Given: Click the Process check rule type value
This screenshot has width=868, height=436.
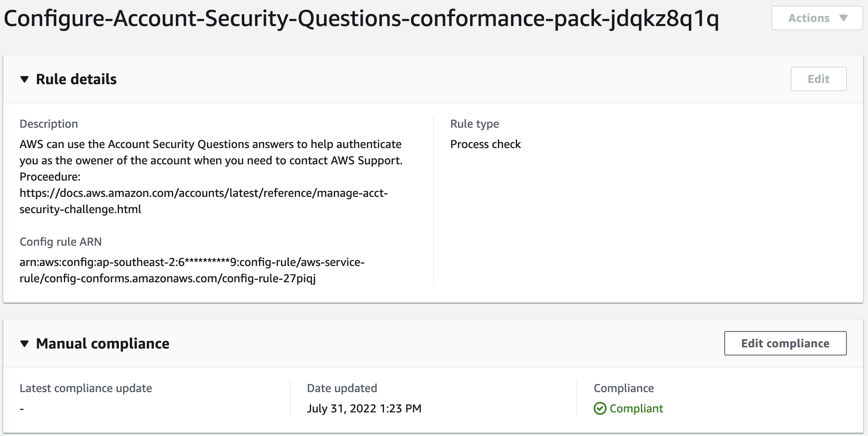Looking at the screenshot, I should [x=485, y=144].
